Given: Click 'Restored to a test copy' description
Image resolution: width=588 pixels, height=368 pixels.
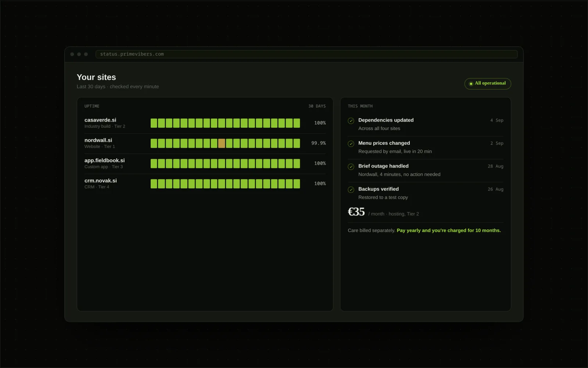Looking at the screenshot, I should tap(383, 198).
